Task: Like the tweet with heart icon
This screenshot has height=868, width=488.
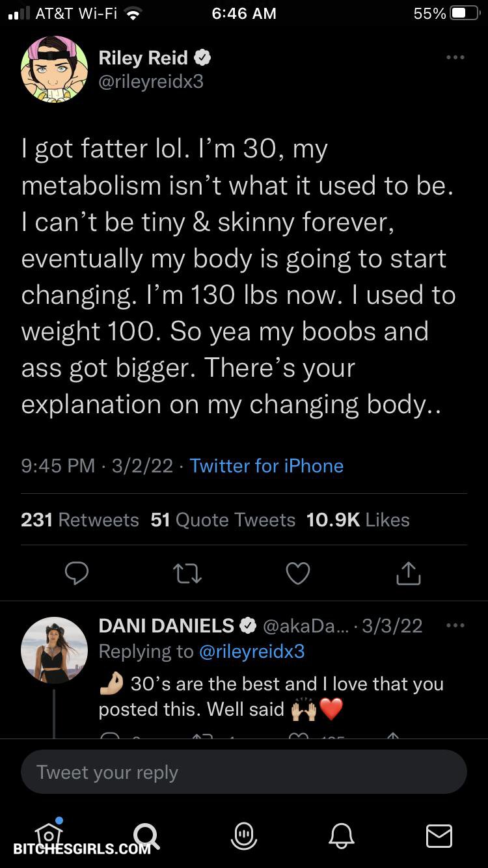Action: point(298,573)
